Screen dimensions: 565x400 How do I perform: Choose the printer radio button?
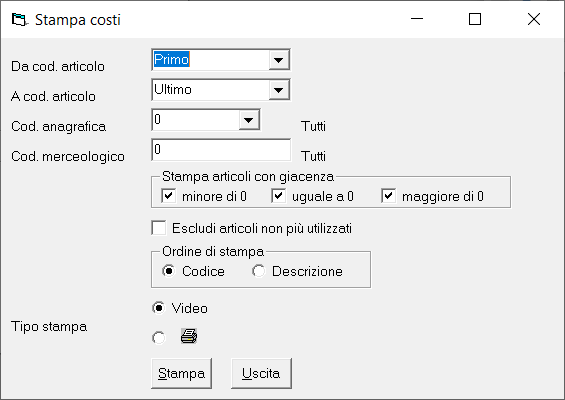pyautogui.click(x=159, y=338)
